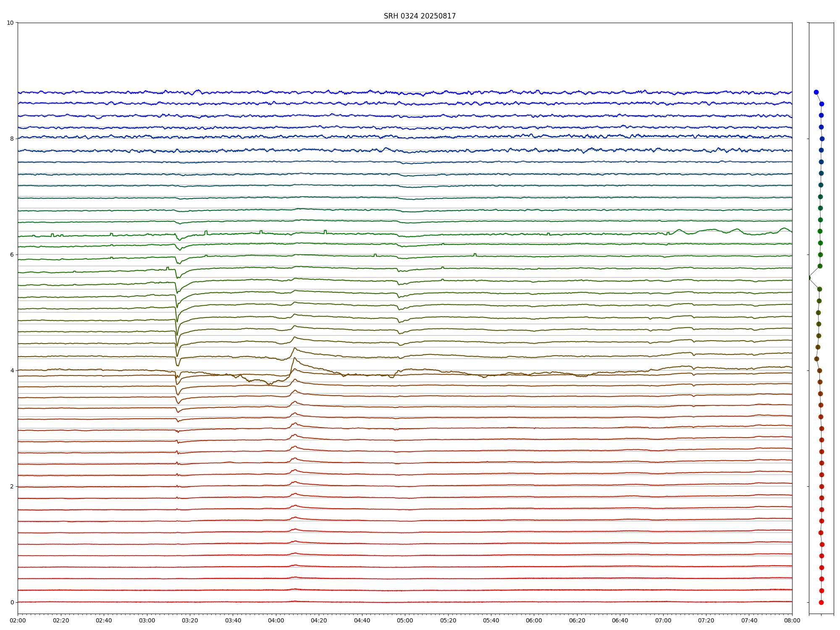Click the 05:00 tick label
The height and width of the screenshot is (630, 840).
click(x=405, y=620)
